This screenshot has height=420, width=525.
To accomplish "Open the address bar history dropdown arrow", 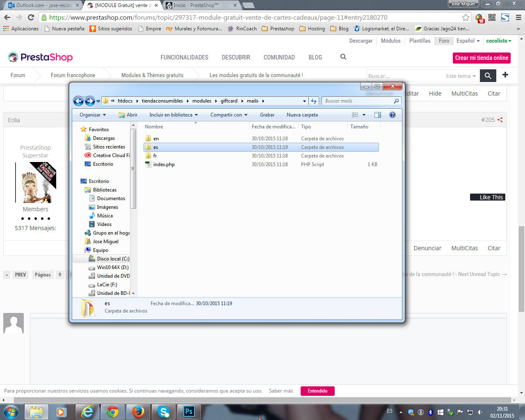I will tap(304, 101).
